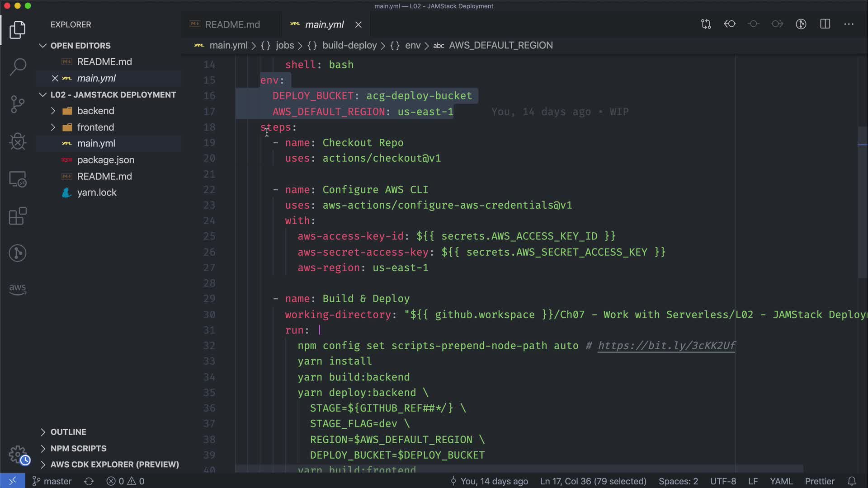Open the bit.ly link in comment
Viewport: 868px width, 488px height.
coord(666,346)
